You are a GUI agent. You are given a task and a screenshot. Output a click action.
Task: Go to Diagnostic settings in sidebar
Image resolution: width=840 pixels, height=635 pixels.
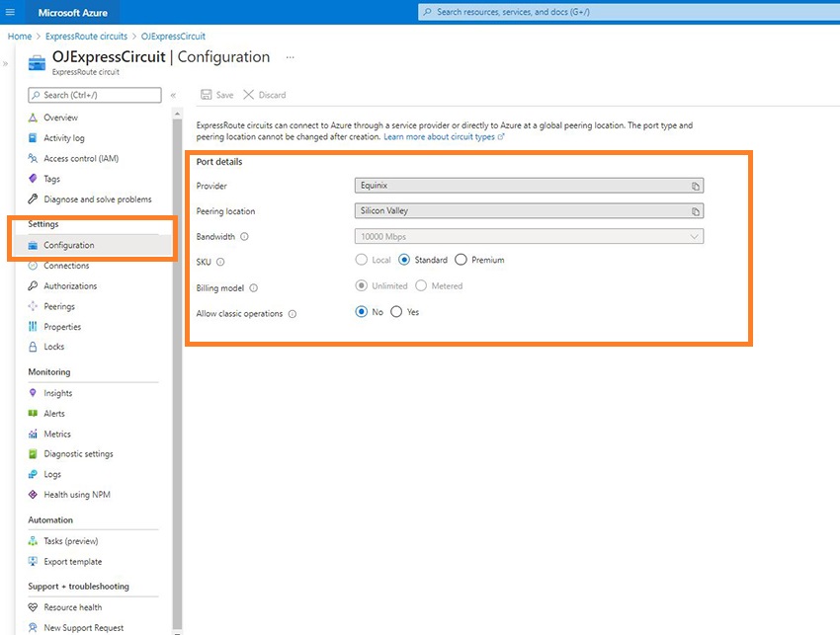tap(78, 454)
